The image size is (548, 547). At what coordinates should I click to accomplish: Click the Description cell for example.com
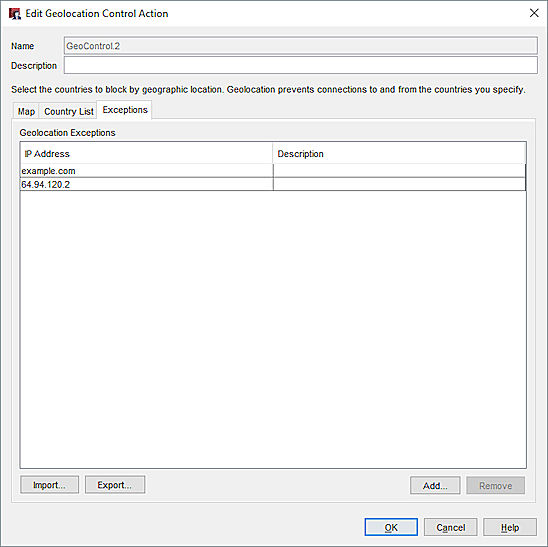tap(399, 171)
